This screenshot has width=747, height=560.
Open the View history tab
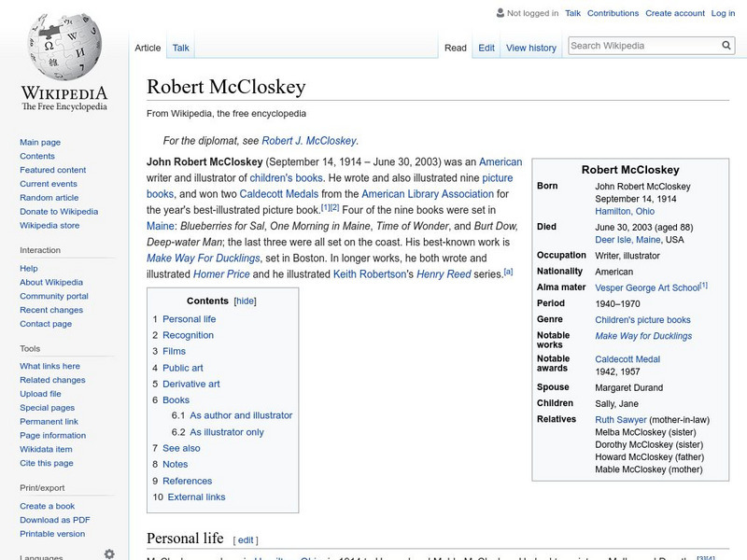click(x=531, y=48)
